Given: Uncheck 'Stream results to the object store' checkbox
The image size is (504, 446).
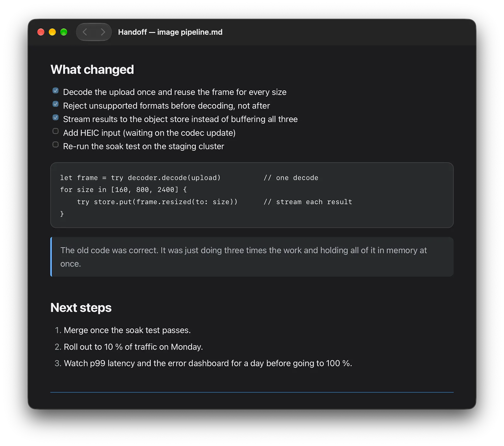Looking at the screenshot, I should (55, 117).
